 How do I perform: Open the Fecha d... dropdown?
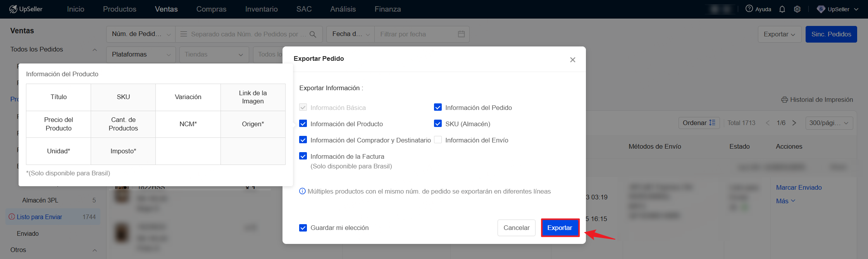pyautogui.click(x=351, y=34)
